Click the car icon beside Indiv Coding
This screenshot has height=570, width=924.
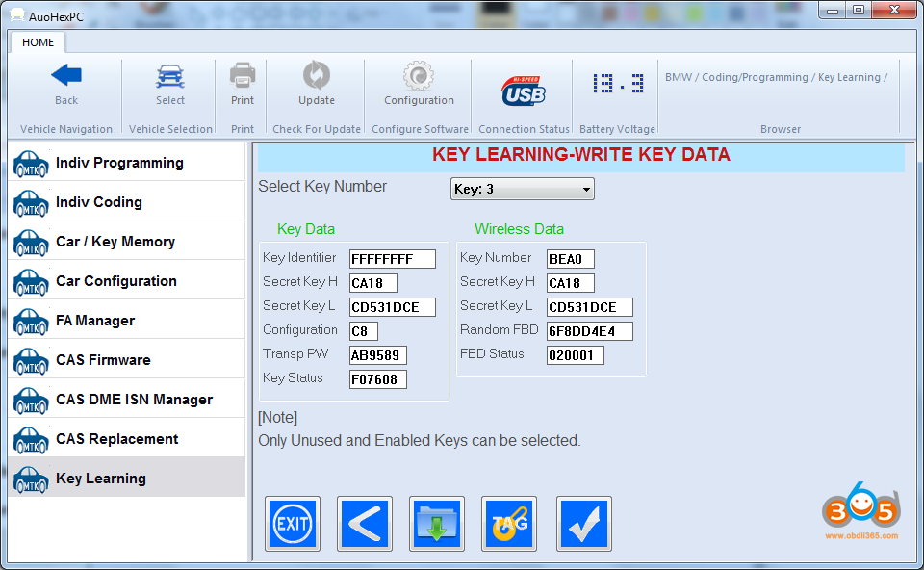tap(31, 203)
